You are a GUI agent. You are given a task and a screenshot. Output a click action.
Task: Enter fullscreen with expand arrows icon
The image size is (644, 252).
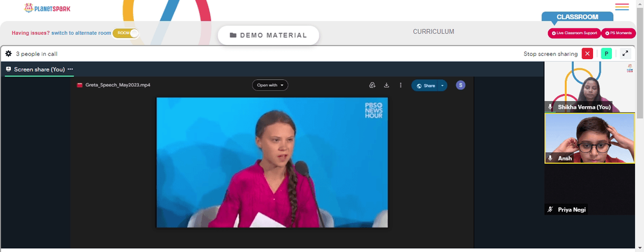625,53
